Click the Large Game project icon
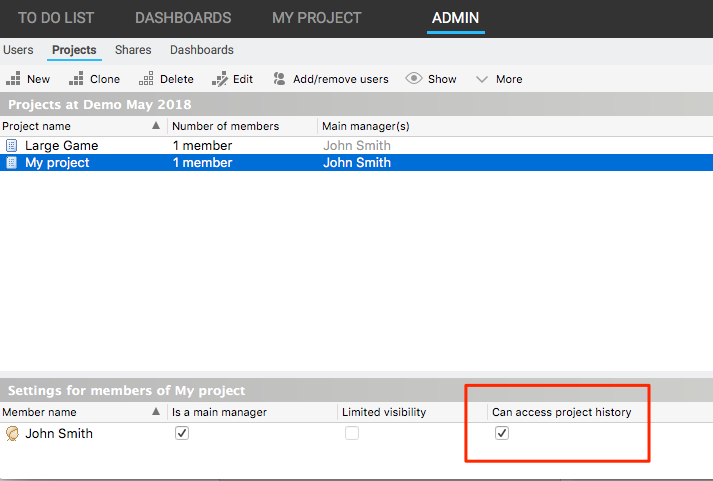Viewport: 713px width, 481px height. pyautogui.click(x=12, y=146)
